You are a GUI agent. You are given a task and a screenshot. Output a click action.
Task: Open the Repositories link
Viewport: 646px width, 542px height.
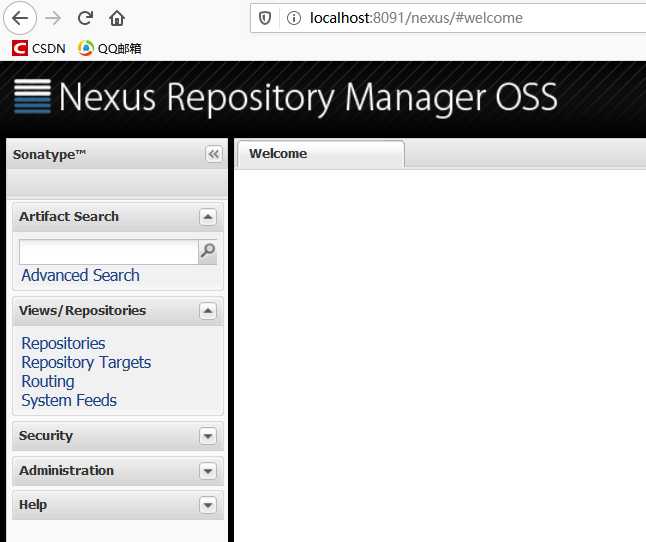click(x=63, y=343)
